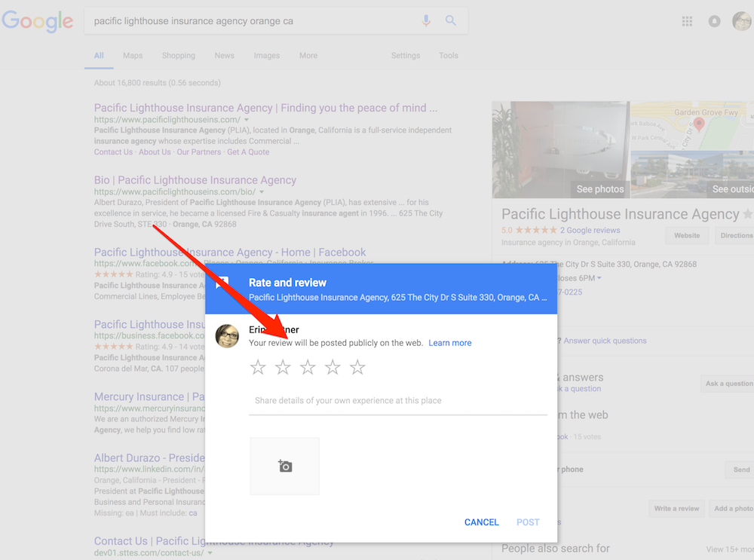Open the notifications bell icon
754x560 pixels.
click(x=714, y=21)
